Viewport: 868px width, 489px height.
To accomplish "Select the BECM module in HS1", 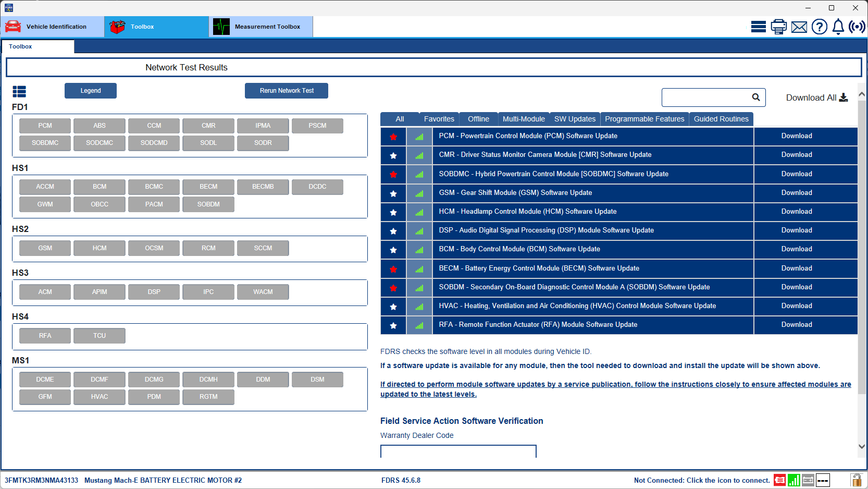I will click(x=208, y=187).
